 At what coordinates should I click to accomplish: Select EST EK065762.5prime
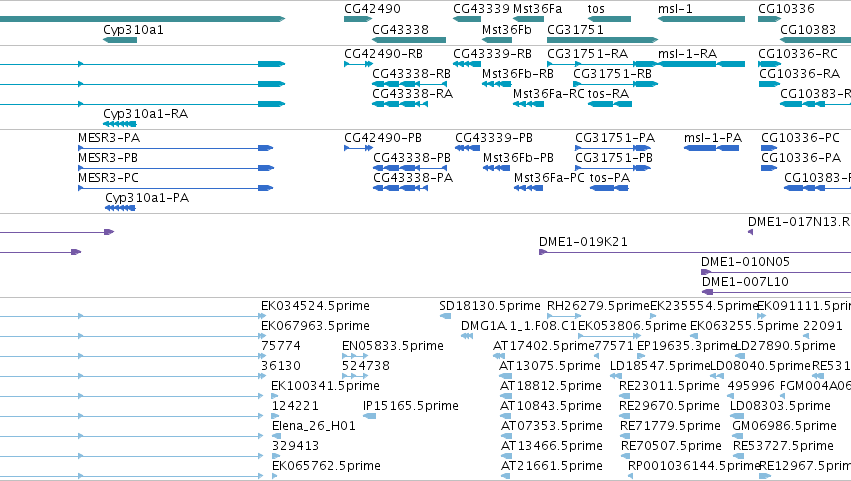click(275, 477)
